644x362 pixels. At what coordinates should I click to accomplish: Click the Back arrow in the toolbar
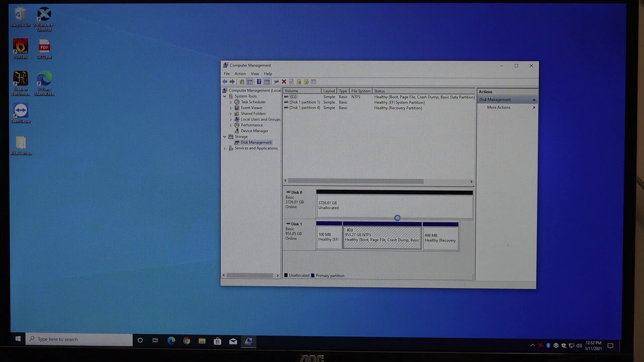225,81
